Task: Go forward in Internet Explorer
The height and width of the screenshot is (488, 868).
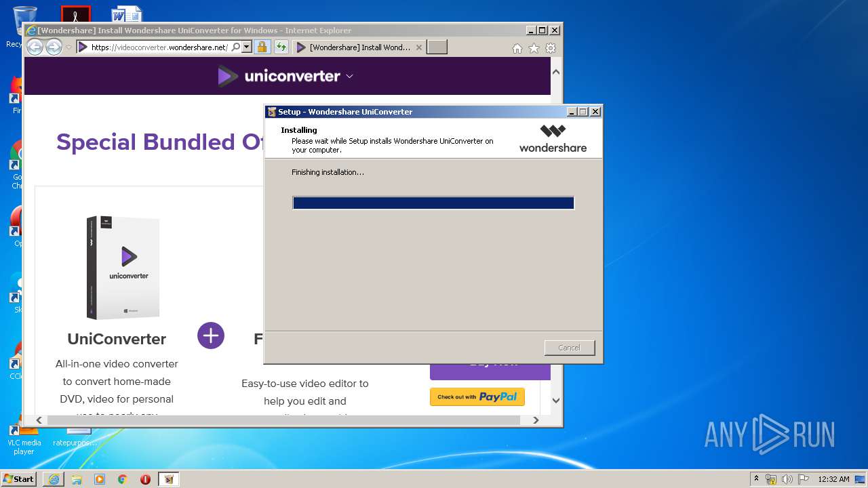Action: (x=54, y=47)
